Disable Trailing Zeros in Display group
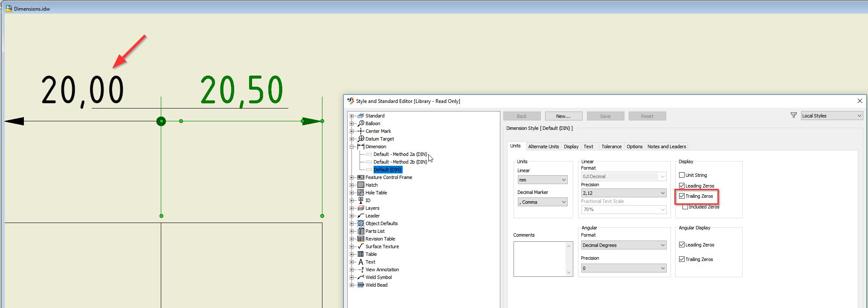Viewport: 868px width, 308px height. click(x=682, y=196)
